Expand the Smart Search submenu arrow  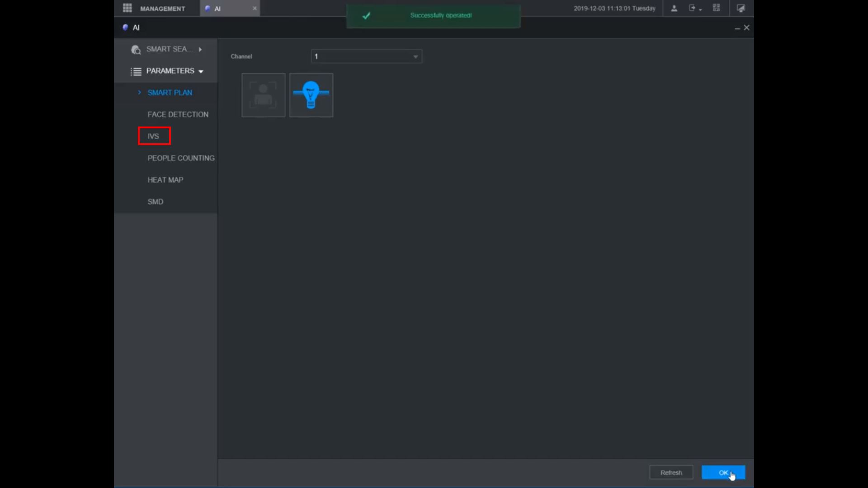pos(200,50)
